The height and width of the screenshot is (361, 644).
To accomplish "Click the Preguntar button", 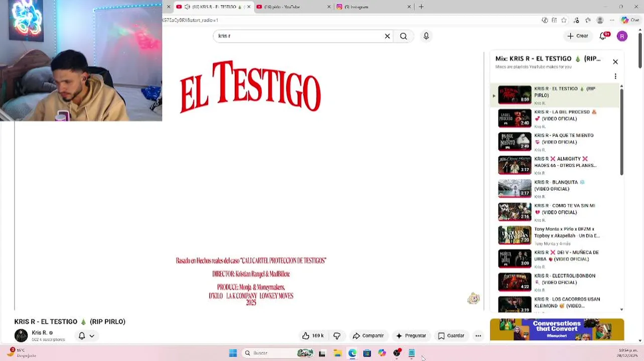I will click(x=411, y=336).
